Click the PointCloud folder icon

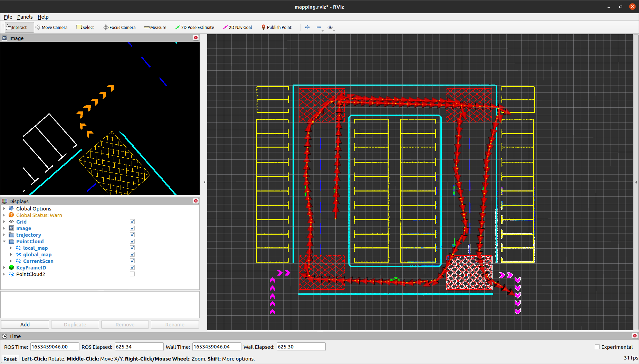point(11,241)
